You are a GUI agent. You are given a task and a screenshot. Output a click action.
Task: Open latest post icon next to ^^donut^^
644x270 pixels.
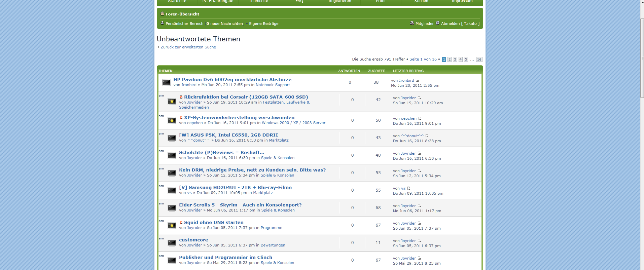427,136
